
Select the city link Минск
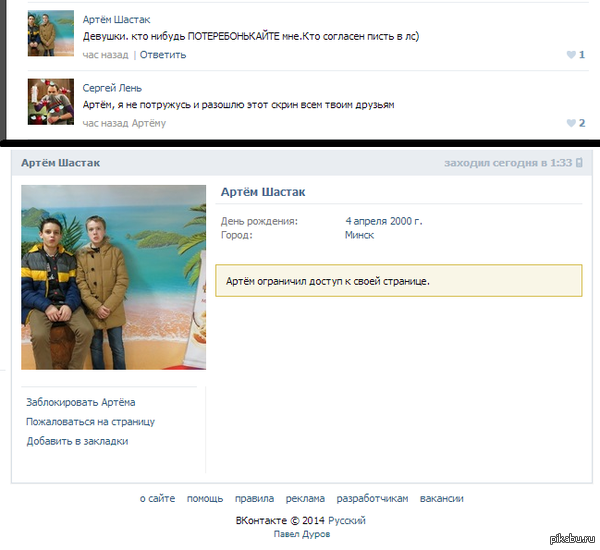[359, 235]
